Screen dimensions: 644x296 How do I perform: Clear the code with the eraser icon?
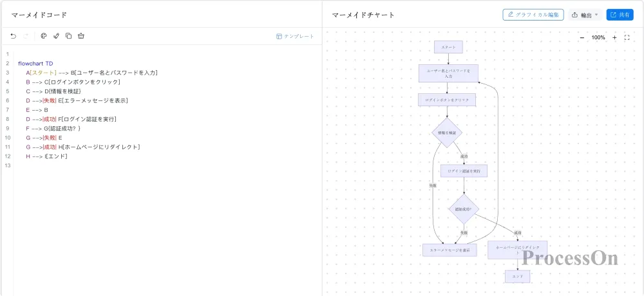pyautogui.click(x=81, y=36)
